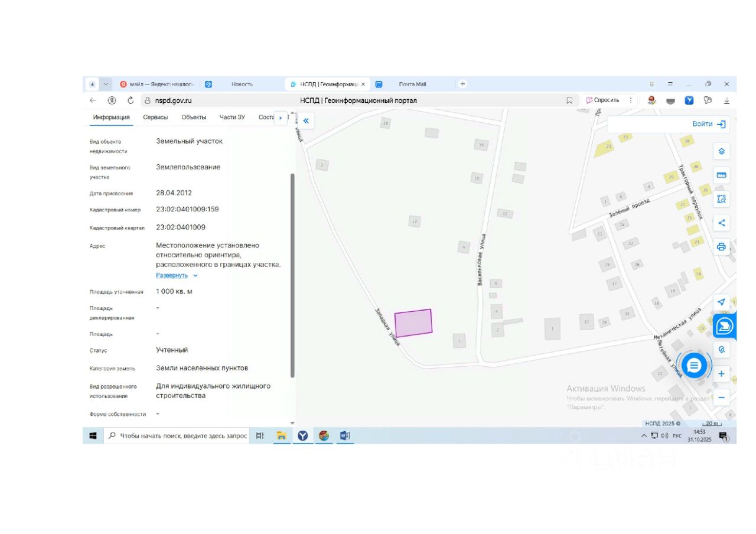
Task: Switch to the Почта Mail browser tab
Action: (x=412, y=84)
